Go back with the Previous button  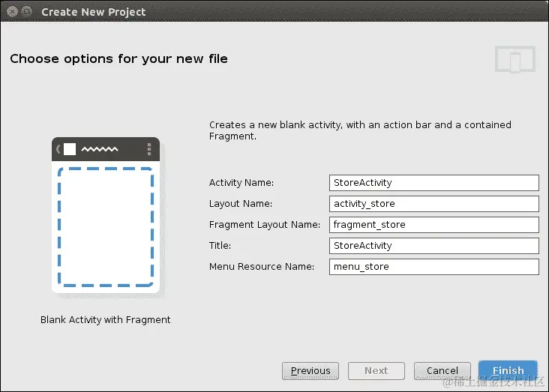coord(310,371)
